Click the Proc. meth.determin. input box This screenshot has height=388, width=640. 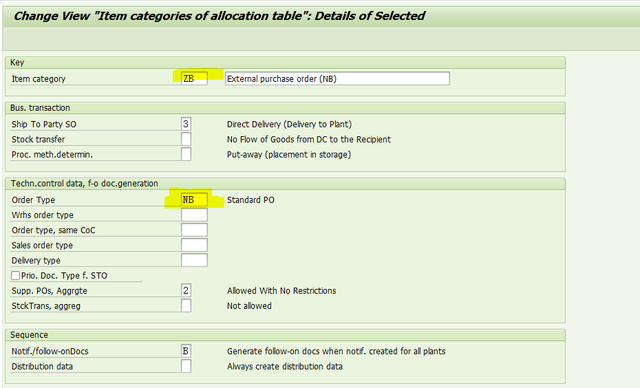[x=186, y=154]
